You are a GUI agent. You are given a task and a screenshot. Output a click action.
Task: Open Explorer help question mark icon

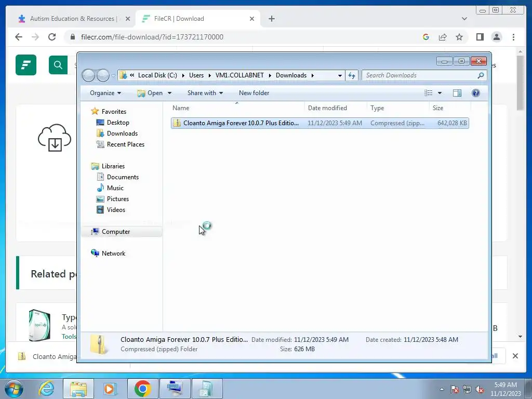(x=476, y=93)
